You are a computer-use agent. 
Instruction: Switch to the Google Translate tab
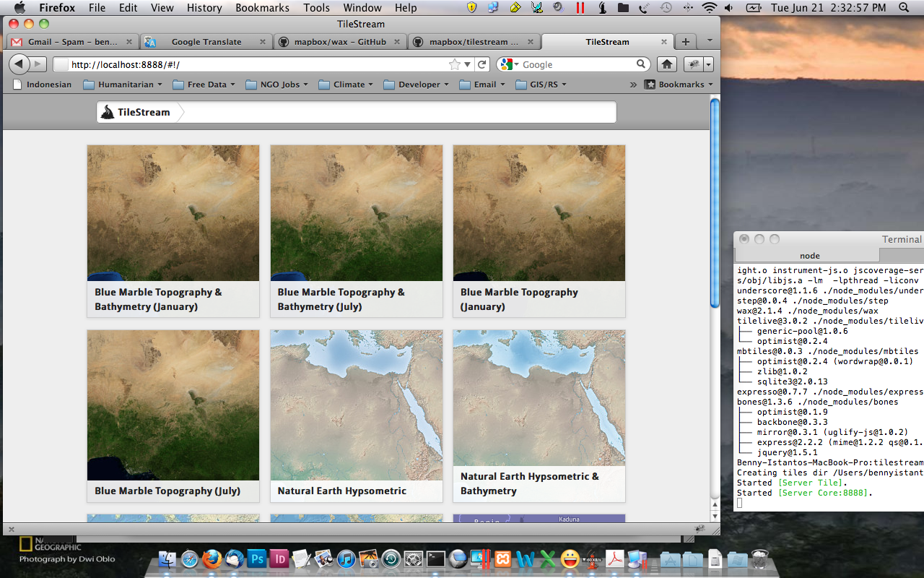tap(206, 42)
